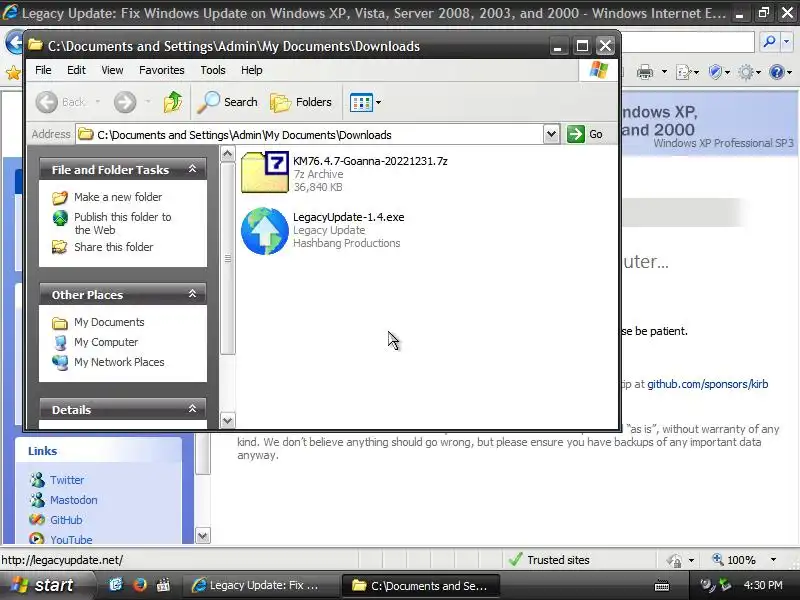This screenshot has height=600, width=800.
Task: Open the View menu
Action: pos(112,70)
